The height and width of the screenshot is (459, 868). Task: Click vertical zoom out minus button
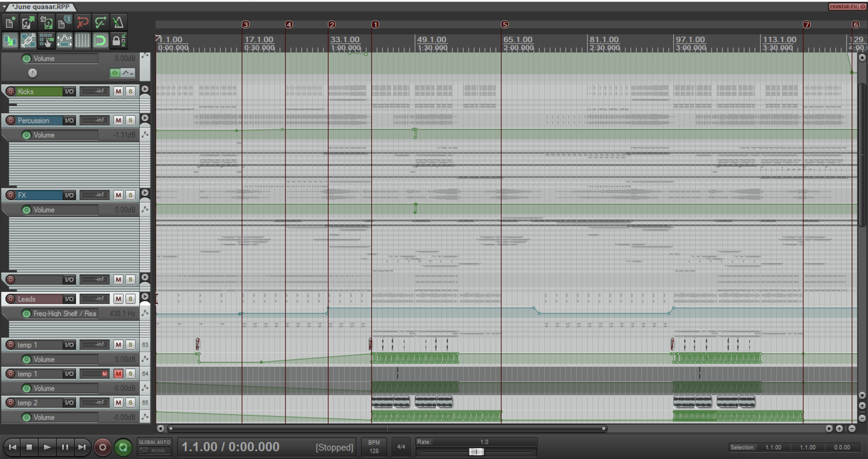coord(862,418)
